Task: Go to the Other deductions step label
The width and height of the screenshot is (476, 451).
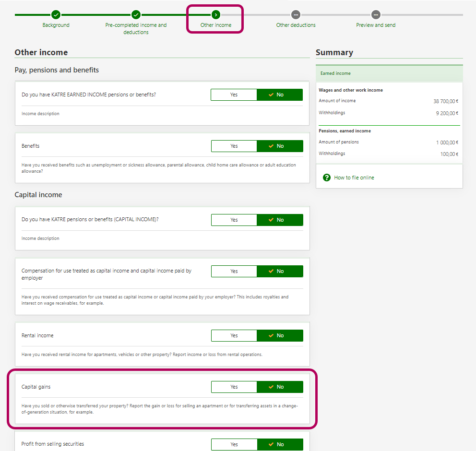Action: [x=296, y=25]
